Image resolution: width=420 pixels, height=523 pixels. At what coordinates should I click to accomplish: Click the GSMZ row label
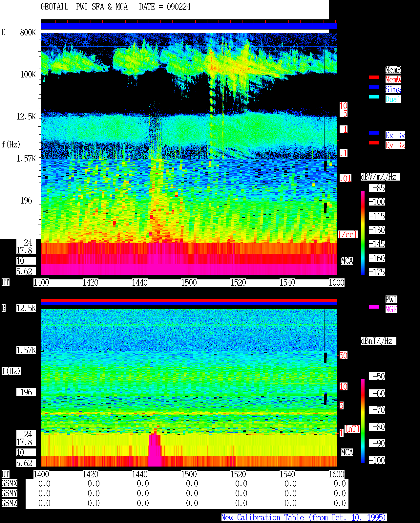coord(9,503)
